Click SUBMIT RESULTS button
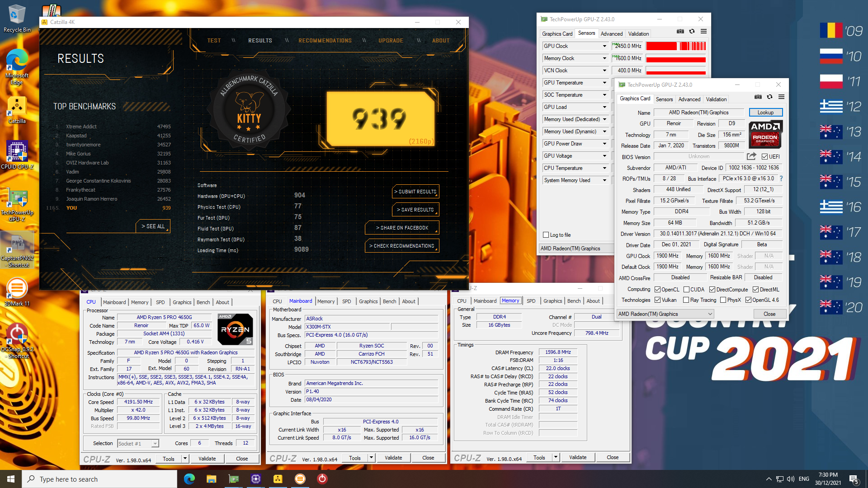This screenshot has width=868, height=488. coord(415,192)
